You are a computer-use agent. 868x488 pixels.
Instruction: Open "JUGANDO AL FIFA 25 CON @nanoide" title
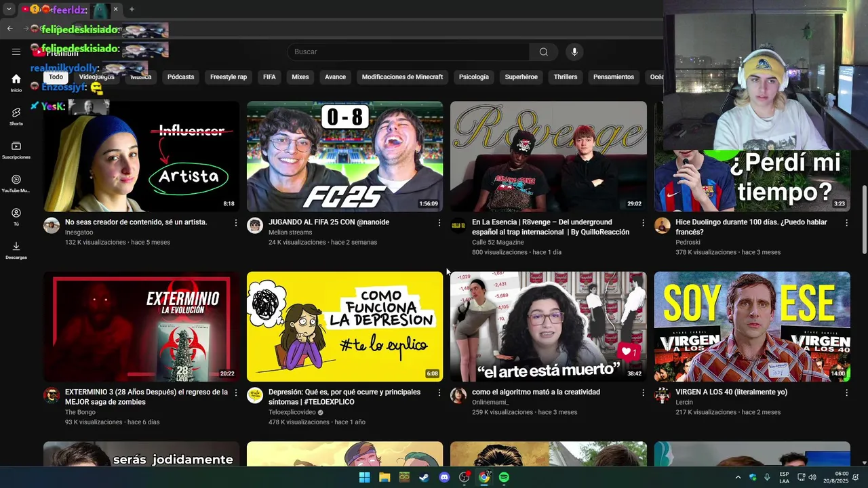pos(329,222)
